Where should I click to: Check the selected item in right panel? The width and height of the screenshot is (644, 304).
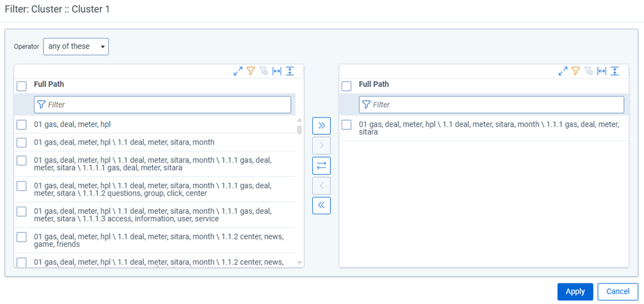click(x=347, y=125)
